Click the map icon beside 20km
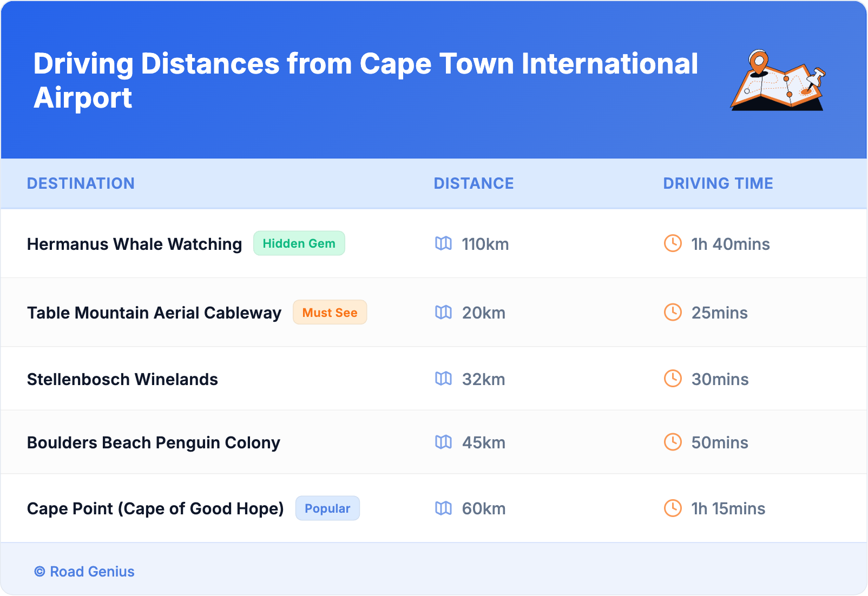Screen dimensions: 868x596 click(x=443, y=313)
